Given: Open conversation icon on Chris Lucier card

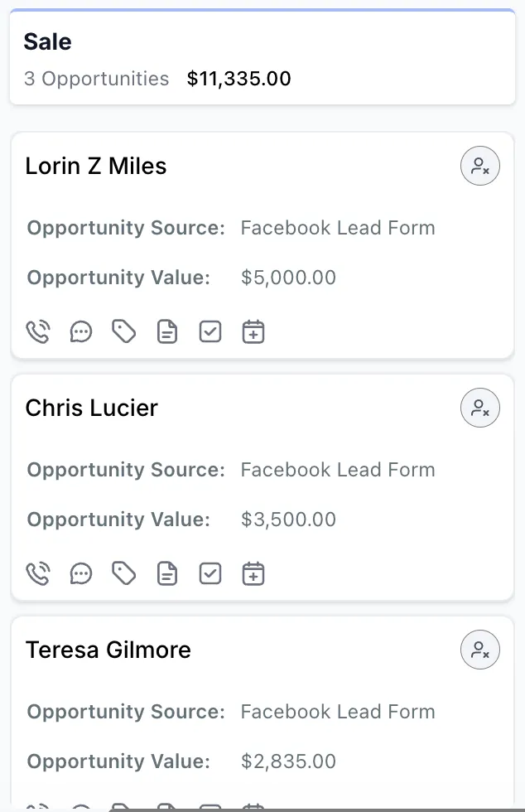Looking at the screenshot, I should (x=81, y=574).
